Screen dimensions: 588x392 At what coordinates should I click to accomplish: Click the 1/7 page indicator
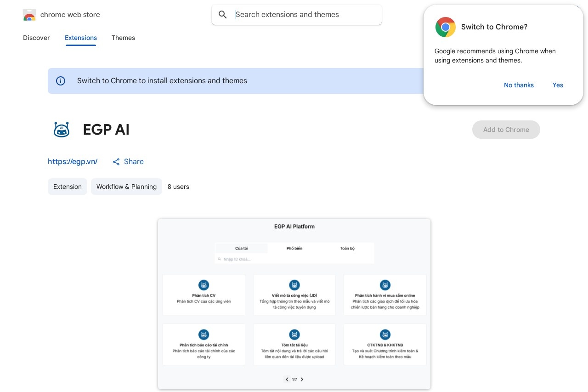click(294, 380)
